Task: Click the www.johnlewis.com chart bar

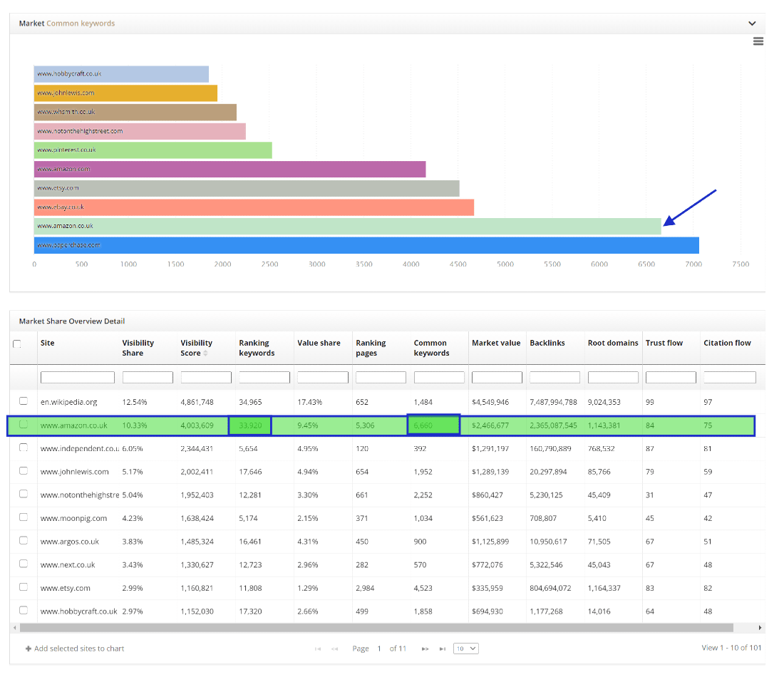Action: pos(125,93)
